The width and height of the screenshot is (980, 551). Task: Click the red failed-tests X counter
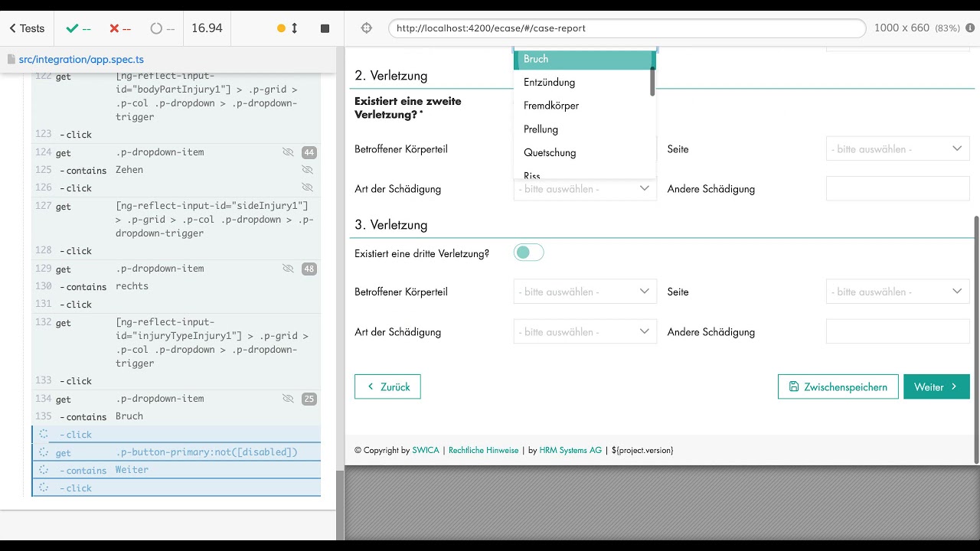(x=120, y=28)
